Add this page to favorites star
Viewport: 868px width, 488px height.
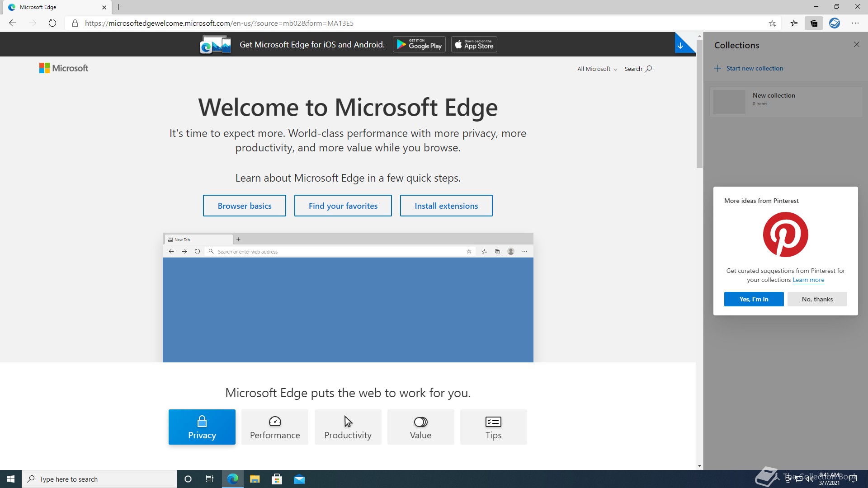click(772, 23)
